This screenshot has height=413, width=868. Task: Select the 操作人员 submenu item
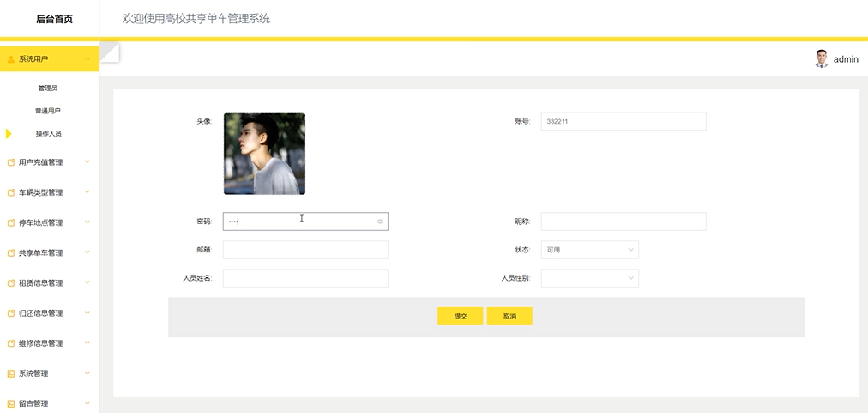49,134
